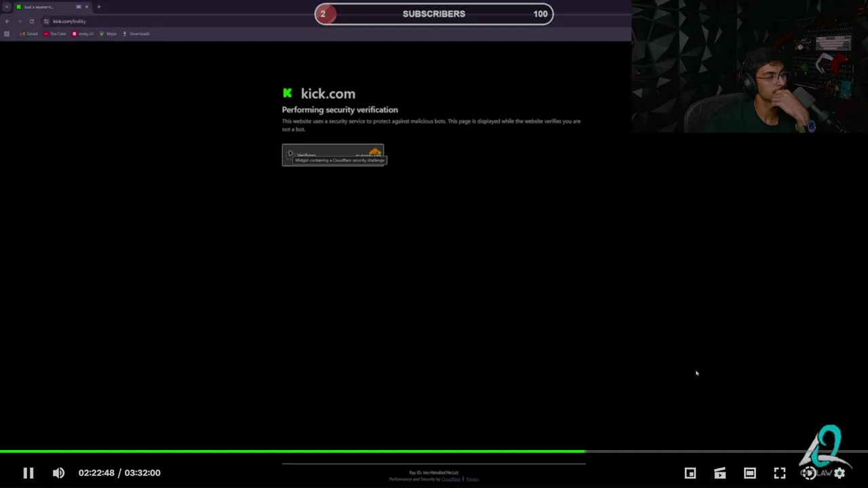868x488 pixels.
Task: Click the tab's media indicator icon
Action: coord(79,7)
